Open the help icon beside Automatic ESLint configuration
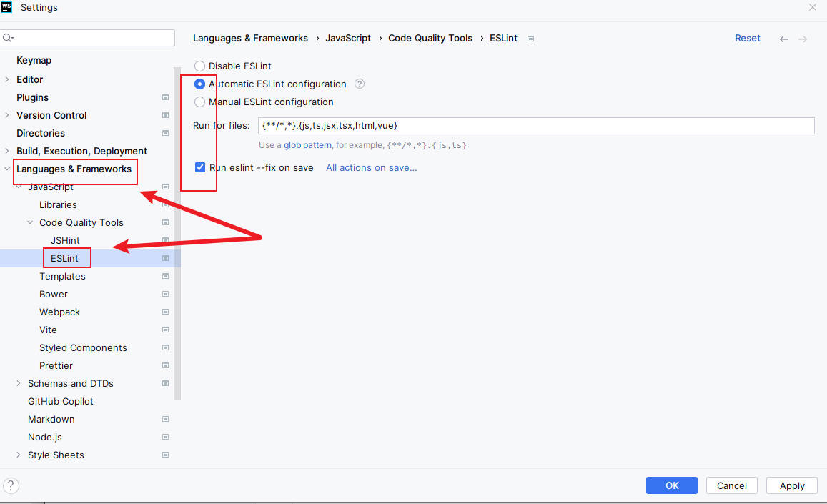The width and height of the screenshot is (827, 504). pos(359,84)
